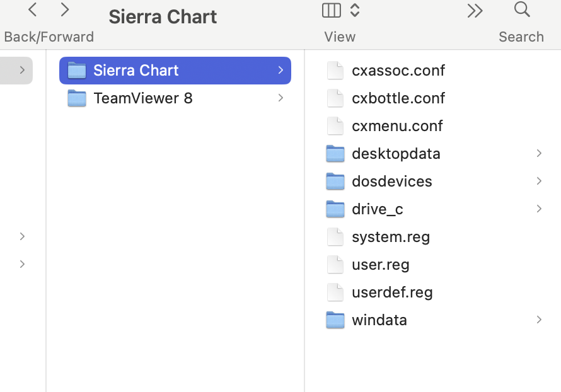Viewport: 561px width, 392px height.
Task: Select the cxmenu.conf file
Action: (x=396, y=125)
